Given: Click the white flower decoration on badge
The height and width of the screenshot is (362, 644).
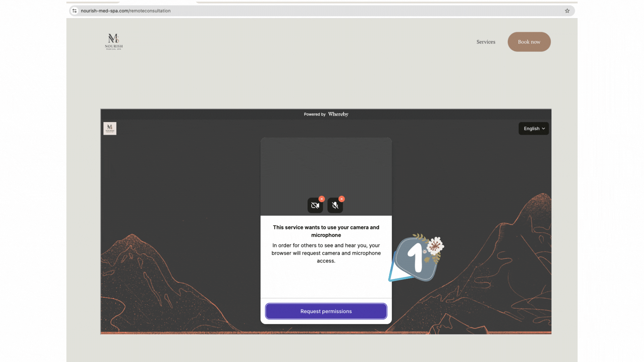Looking at the screenshot, I should tap(435, 246).
